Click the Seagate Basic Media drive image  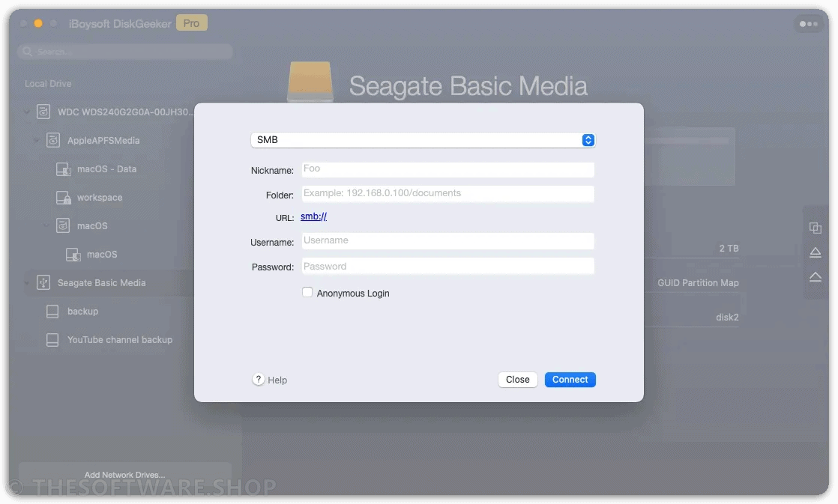pyautogui.click(x=310, y=82)
